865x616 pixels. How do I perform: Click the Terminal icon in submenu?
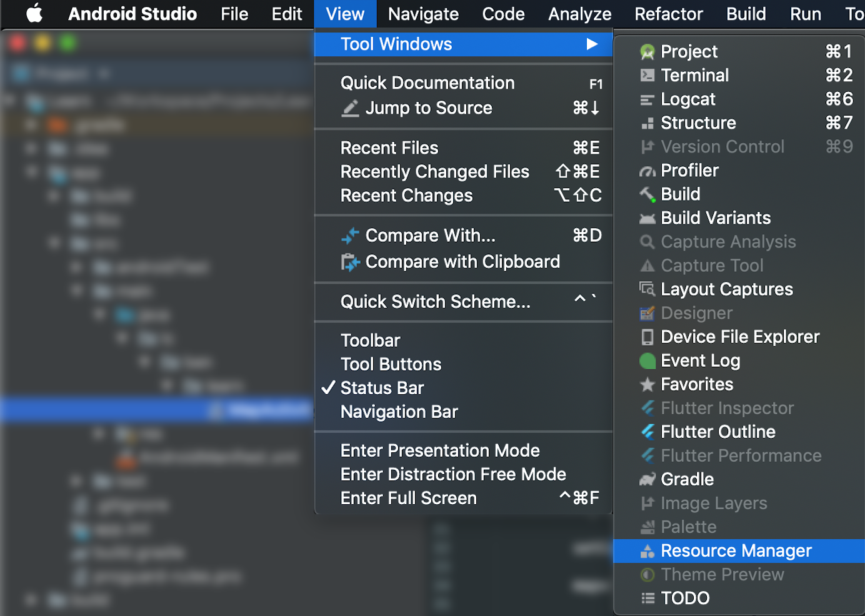click(647, 76)
